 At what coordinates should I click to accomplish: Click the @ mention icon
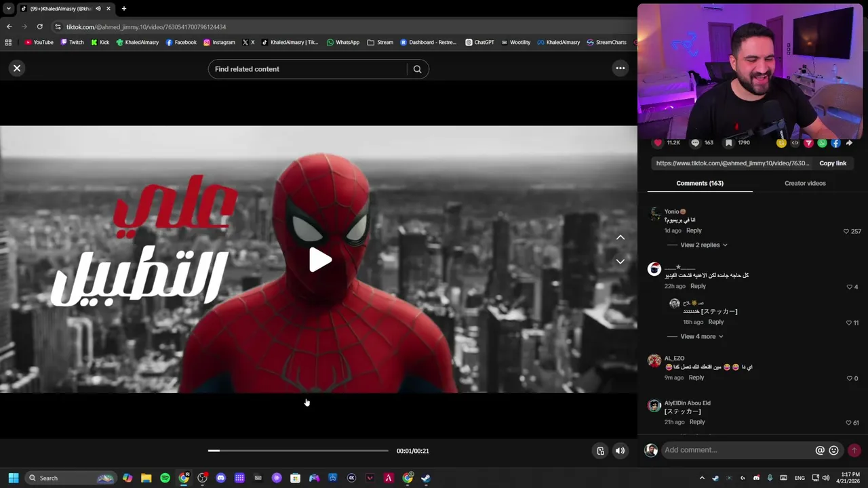pos(820,450)
